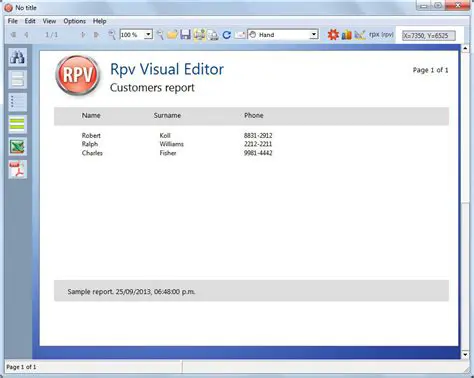The image size is (474, 378).
Task: Click the Phone column header
Action: [254, 115]
